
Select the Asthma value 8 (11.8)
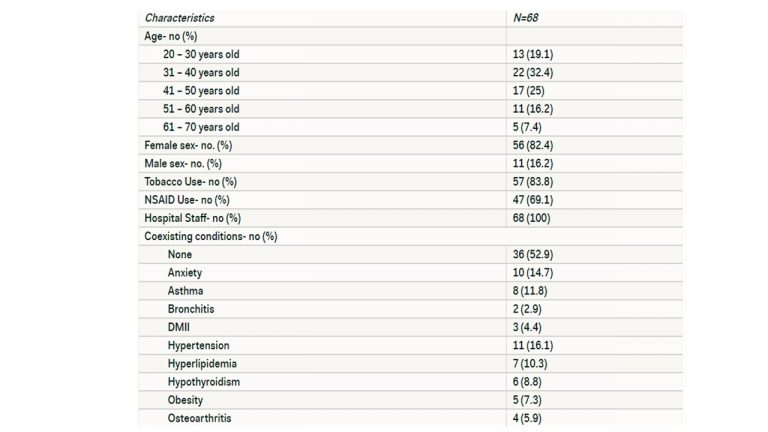[530, 291]
